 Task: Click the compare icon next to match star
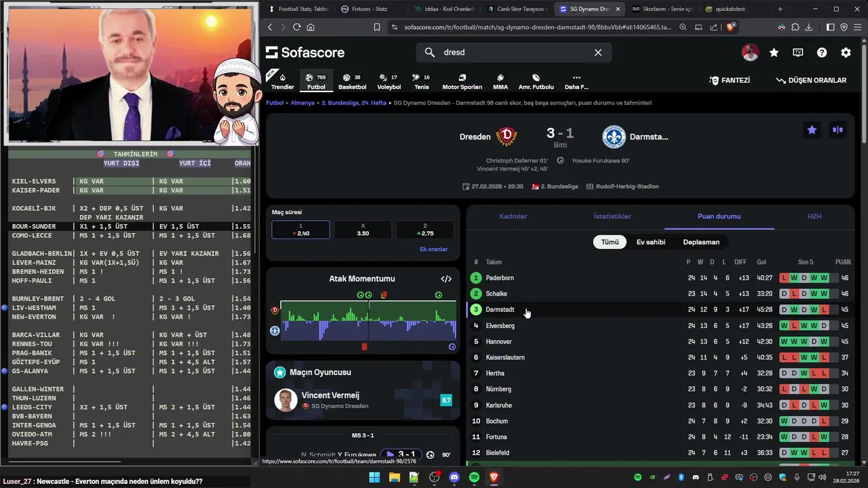pyautogui.click(x=838, y=129)
